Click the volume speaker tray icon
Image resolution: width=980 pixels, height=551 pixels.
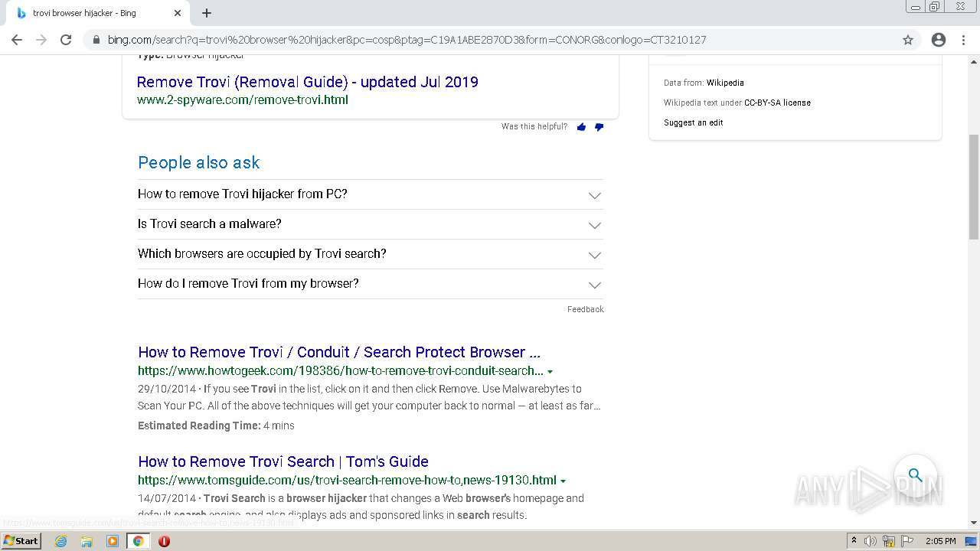click(x=871, y=541)
